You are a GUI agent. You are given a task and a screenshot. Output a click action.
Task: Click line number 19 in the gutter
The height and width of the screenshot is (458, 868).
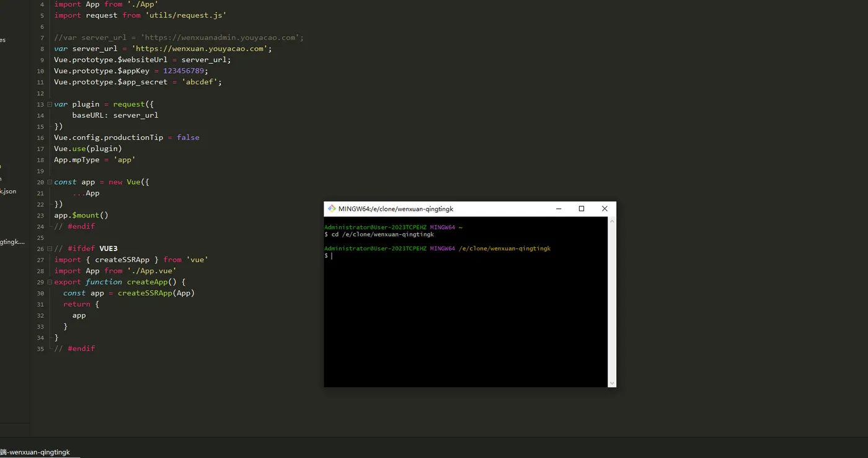40,171
